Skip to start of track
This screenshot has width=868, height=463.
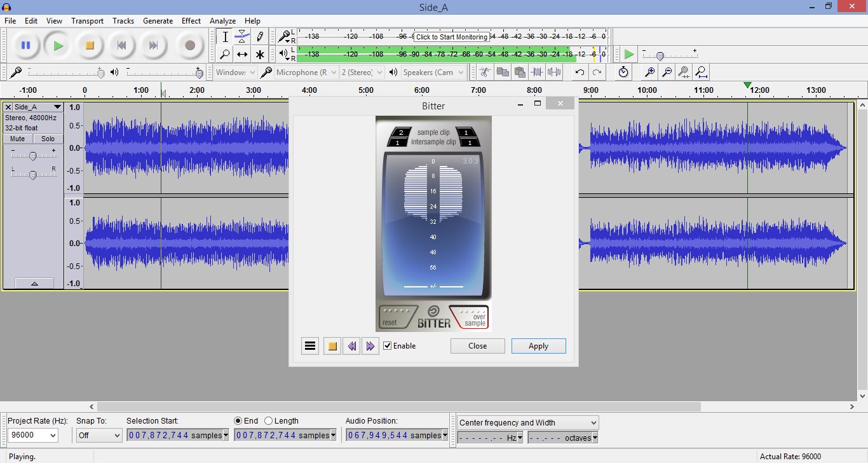click(x=121, y=45)
